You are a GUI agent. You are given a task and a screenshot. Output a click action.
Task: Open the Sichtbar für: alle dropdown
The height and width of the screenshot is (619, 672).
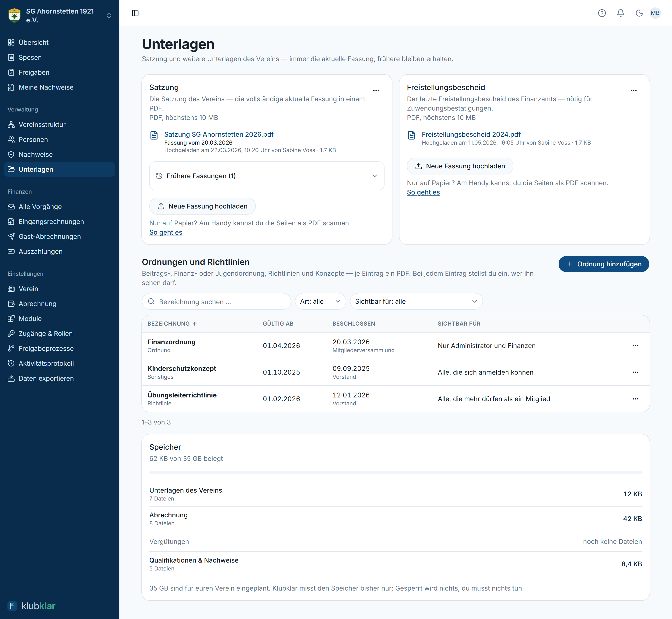pos(416,302)
